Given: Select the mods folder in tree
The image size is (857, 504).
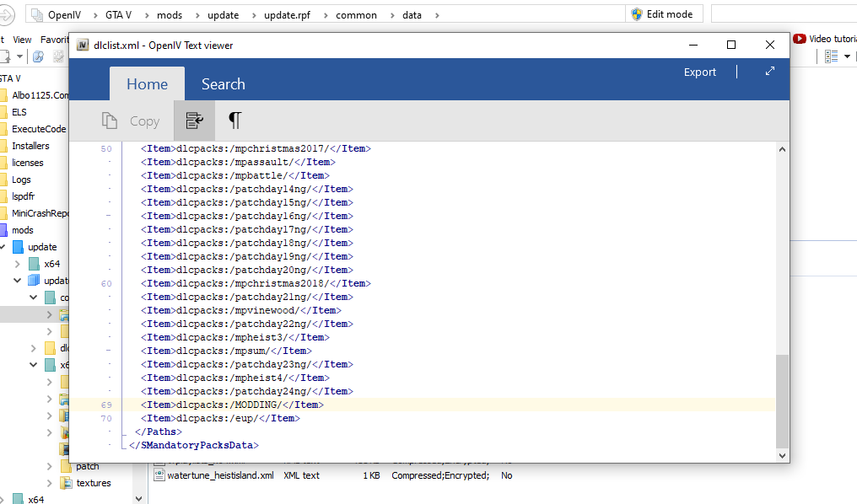Looking at the screenshot, I should coord(22,230).
